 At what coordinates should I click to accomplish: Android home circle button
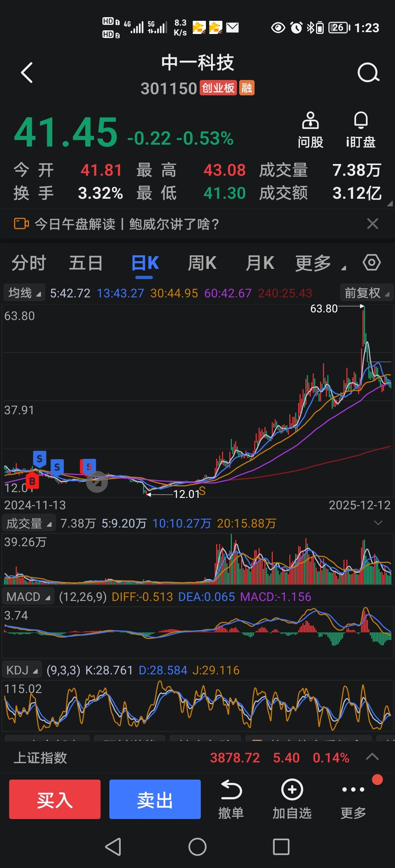point(197,846)
